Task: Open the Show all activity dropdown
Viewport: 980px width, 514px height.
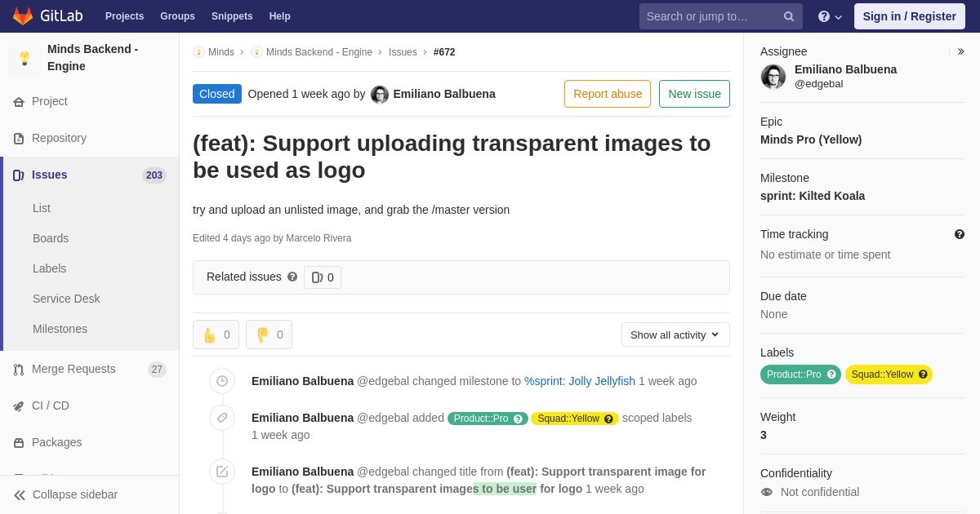Action: [675, 335]
